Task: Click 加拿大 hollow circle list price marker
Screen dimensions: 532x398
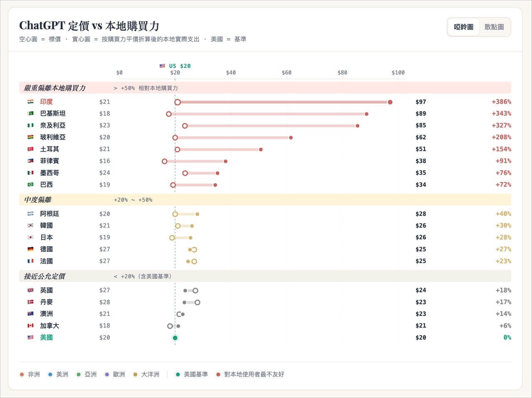Action: click(170, 326)
